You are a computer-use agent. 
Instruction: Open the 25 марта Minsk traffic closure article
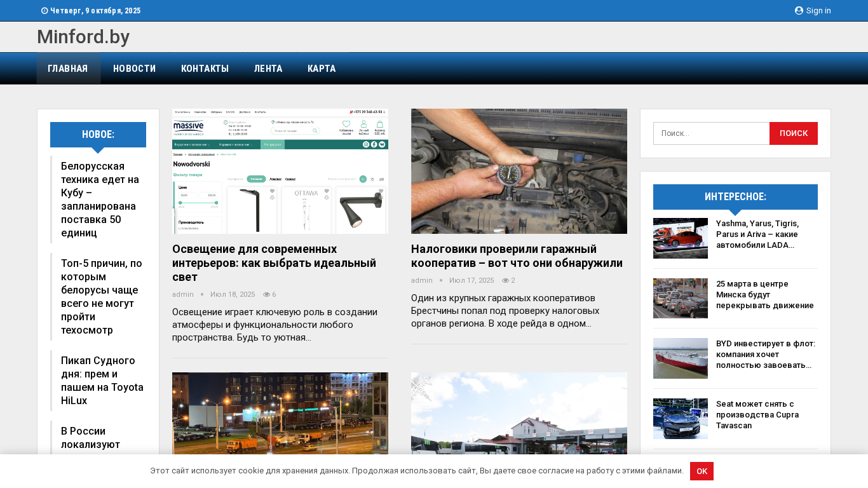764,294
